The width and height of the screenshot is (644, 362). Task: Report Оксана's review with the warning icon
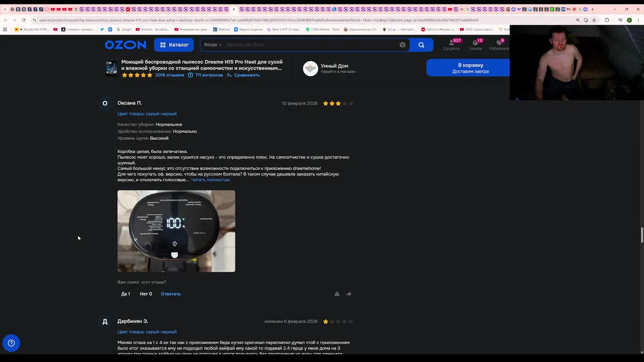coord(337,294)
